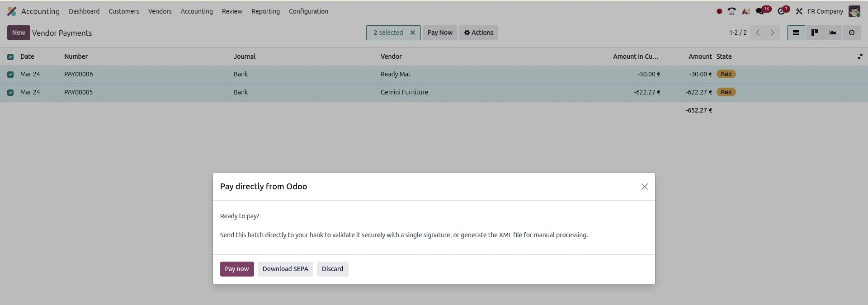Screen dimensions: 868x305
Task: Open the Reporting menu
Action: coord(265,11)
